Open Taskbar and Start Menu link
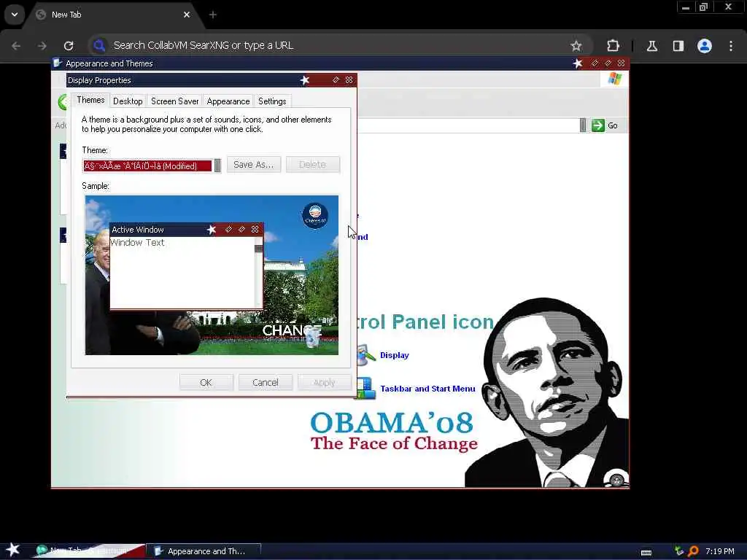The height and width of the screenshot is (560, 747). tap(427, 389)
